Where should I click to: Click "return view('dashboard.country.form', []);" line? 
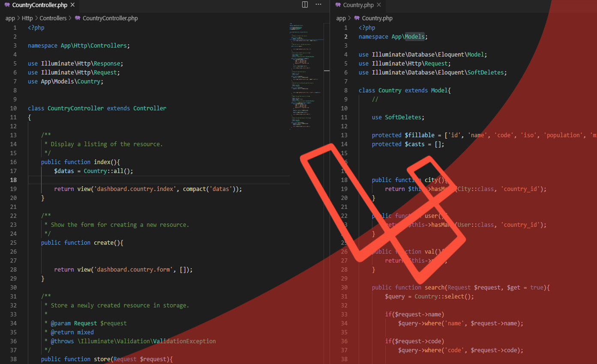123,270
